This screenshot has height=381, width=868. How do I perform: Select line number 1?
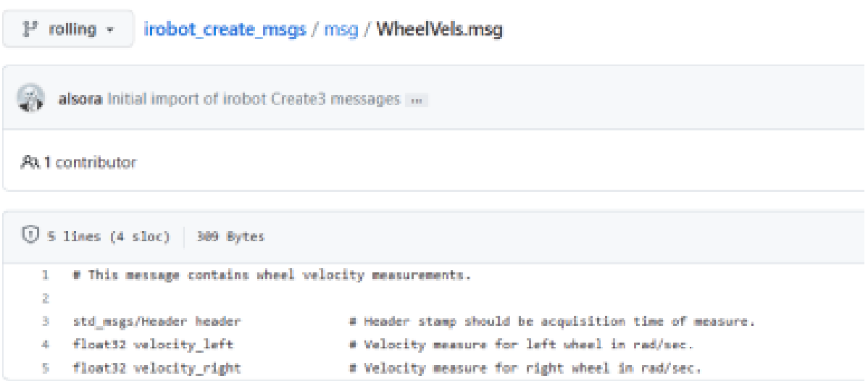tap(46, 275)
